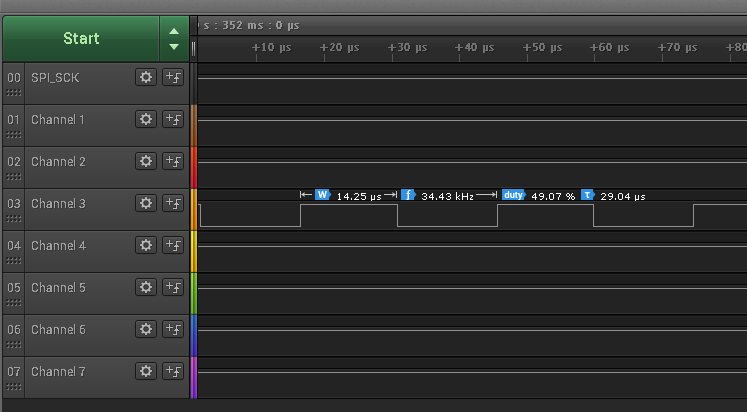Click the +70 µs timeline marker

click(677, 48)
